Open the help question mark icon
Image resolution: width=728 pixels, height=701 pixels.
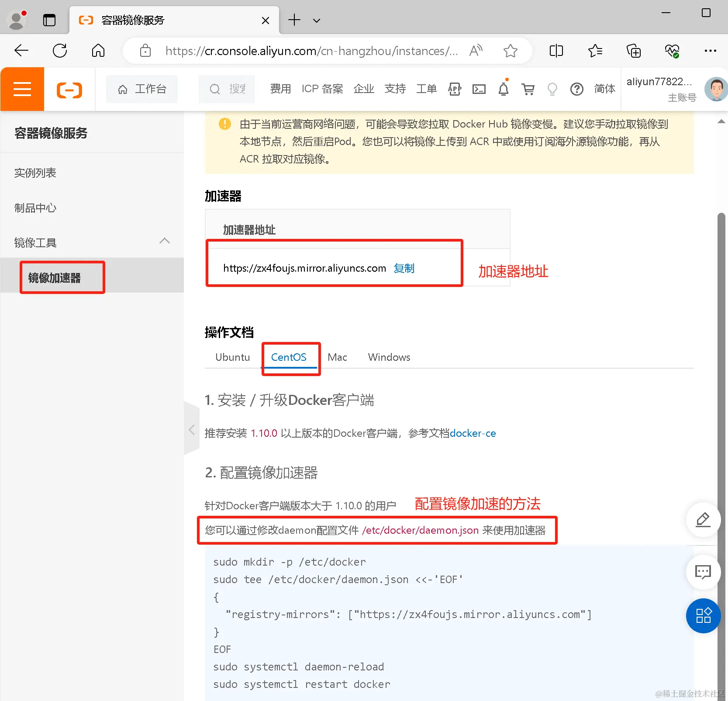577,90
